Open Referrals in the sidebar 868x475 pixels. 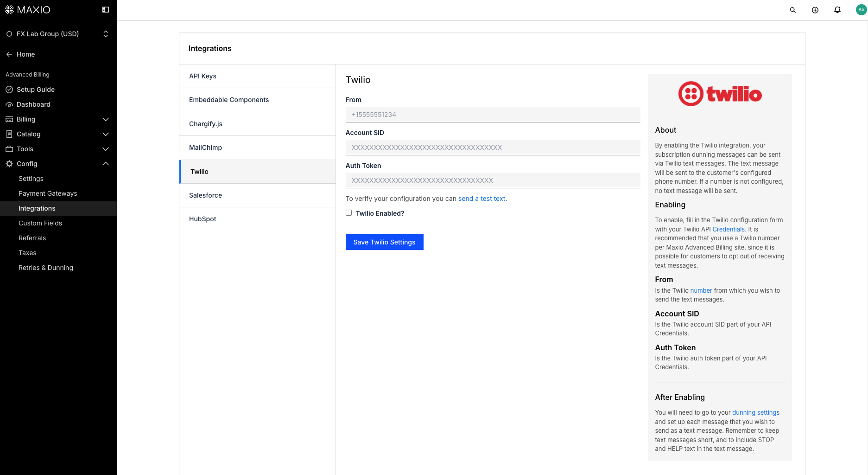coord(32,238)
